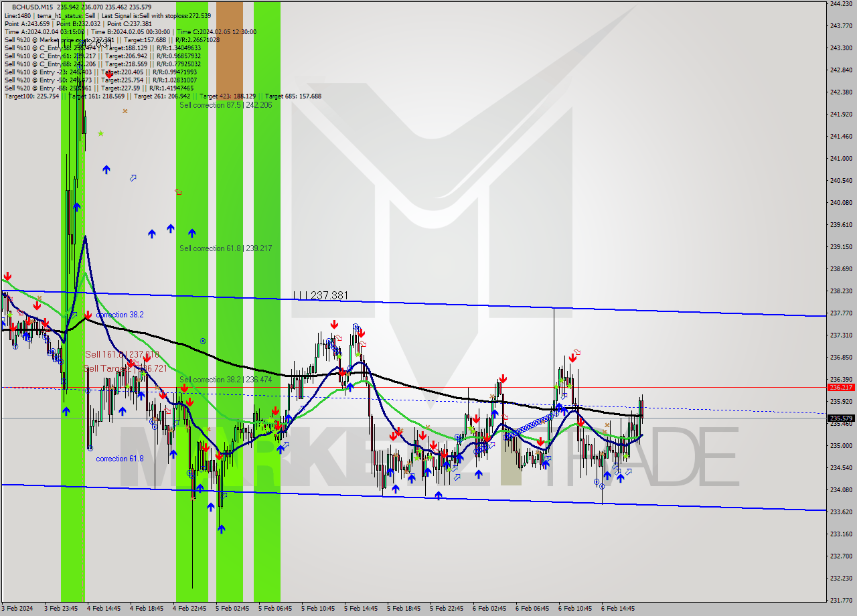Click the '5 Feb 22:45' time label
Image resolution: width=857 pixels, height=616 pixels.
447,609
